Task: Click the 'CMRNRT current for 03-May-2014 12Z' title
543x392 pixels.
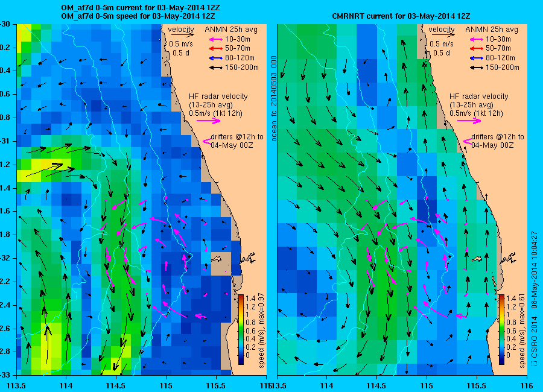Action: click(401, 16)
